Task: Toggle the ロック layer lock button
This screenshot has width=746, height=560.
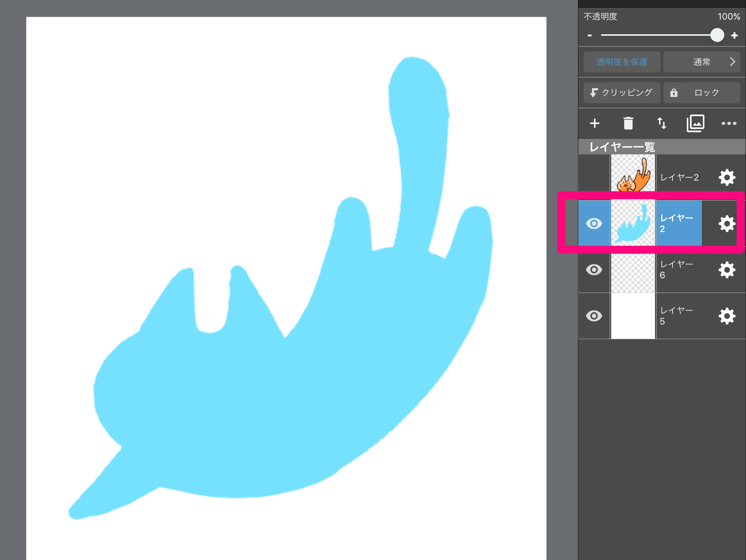Action: click(x=702, y=93)
